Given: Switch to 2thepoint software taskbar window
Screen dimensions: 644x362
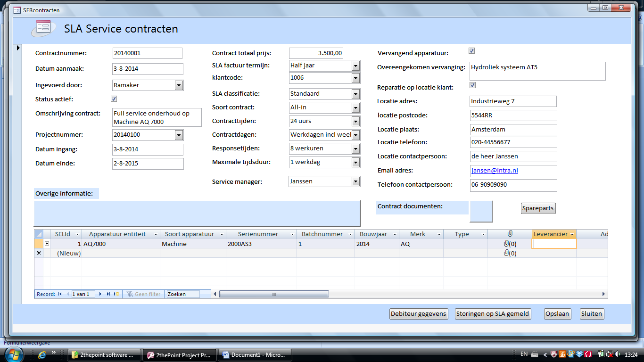Looking at the screenshot, I should coord(105,355).
